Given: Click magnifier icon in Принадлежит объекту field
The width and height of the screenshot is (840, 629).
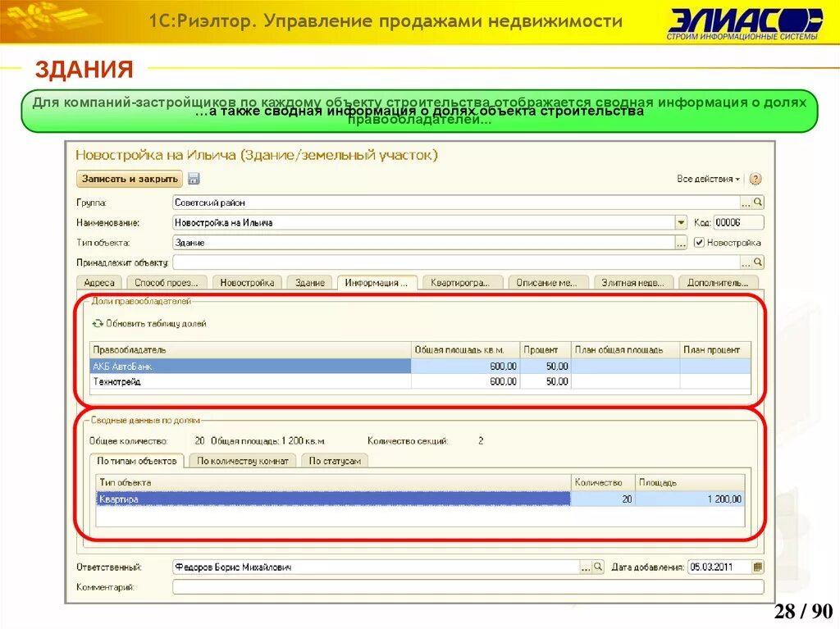Looking at the screenshot, I should pos(758,262).
